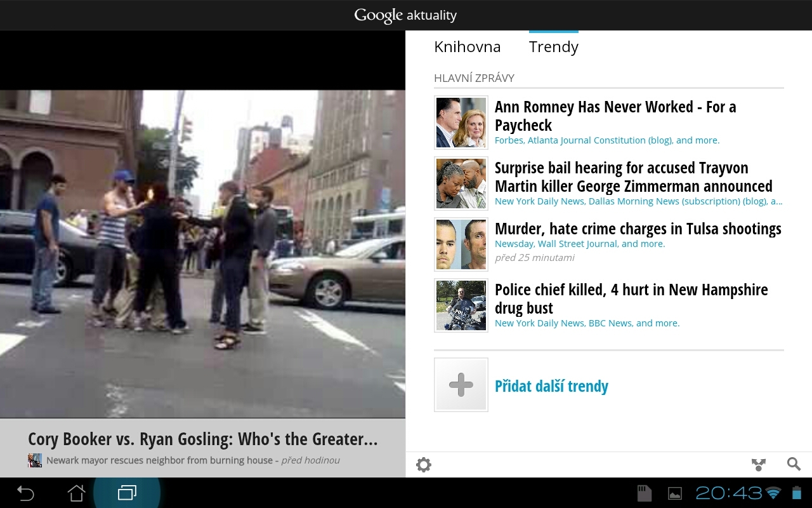Tap the clock in the status bar

(x=730, y=492)
